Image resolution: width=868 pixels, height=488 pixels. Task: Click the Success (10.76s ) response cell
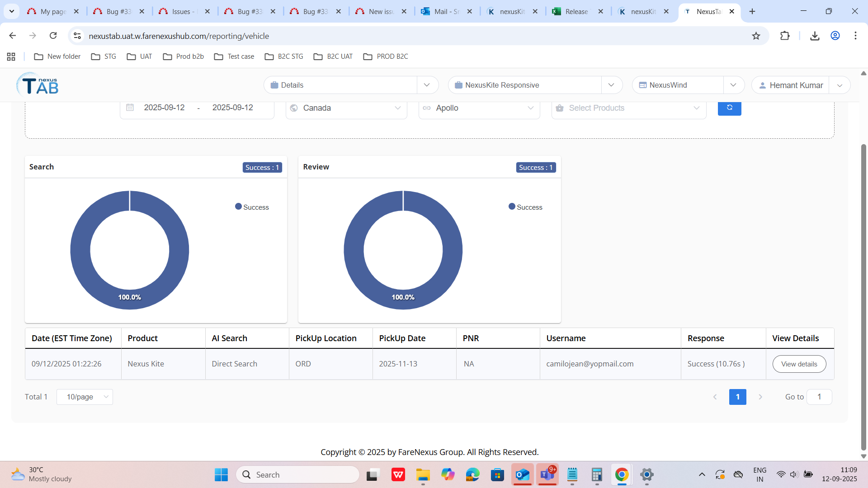point(723,364)
